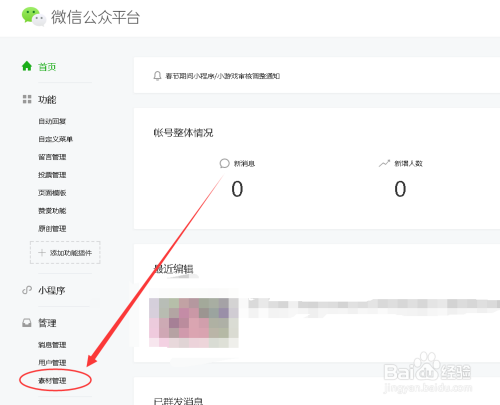Open the recently edited article thumbnail
Image resolution: width=500 pixels, height=405 pixels.
[194, 323]
